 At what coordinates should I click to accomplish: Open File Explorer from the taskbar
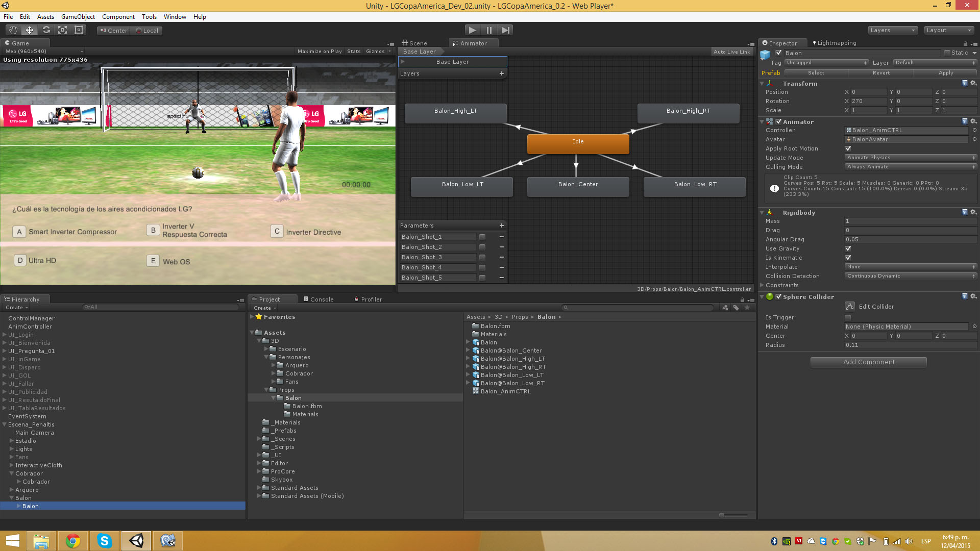click(x=41, y=540)
